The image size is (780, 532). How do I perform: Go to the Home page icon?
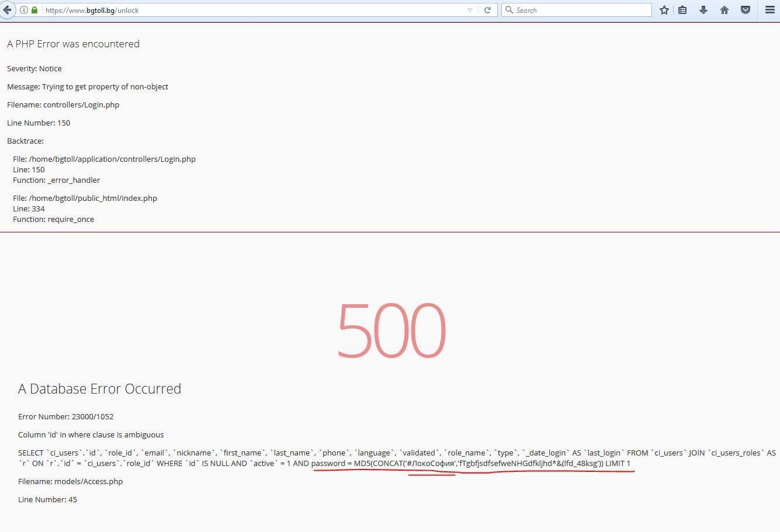tap(724, 10)
